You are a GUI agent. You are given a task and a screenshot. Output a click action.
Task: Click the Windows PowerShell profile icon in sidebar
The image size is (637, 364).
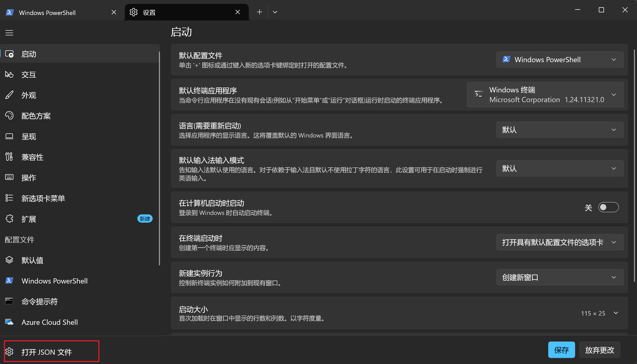[9, 280]
